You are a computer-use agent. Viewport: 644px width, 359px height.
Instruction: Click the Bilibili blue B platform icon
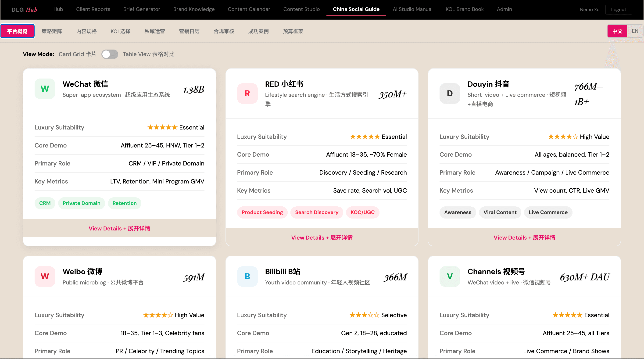247,276
